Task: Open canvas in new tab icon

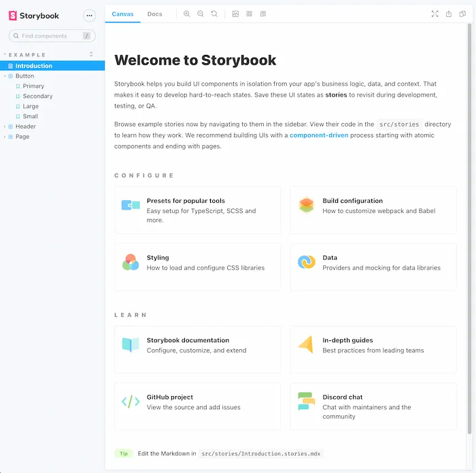Action: (449, 14)
